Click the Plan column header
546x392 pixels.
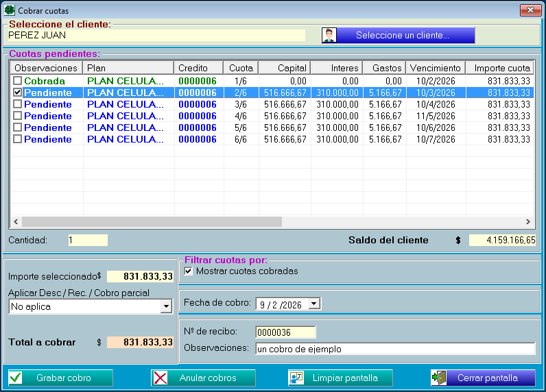[128, 68]
